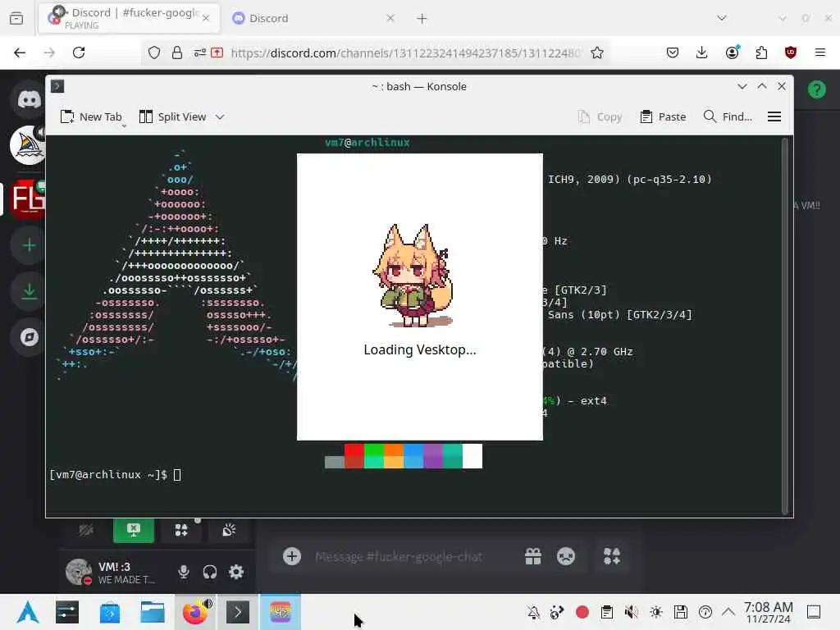Open Firefox application hamburger menu
This screenshot has height=630, width=840.
[x=820, y=52]
